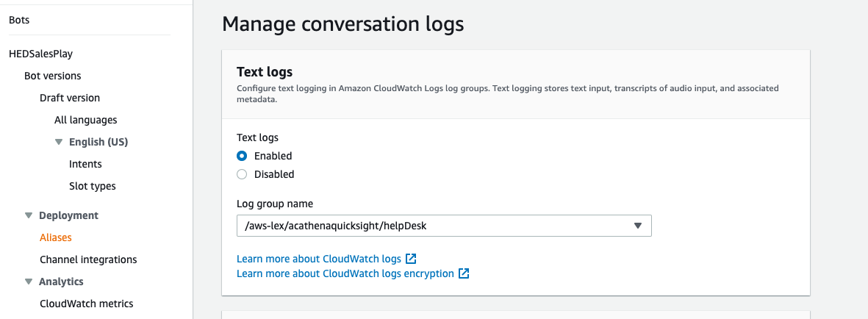The width and height of the screenshot is (868, 319).
Task: Go to Aliases in the sidebar
Action: click(x=56, y=237)
